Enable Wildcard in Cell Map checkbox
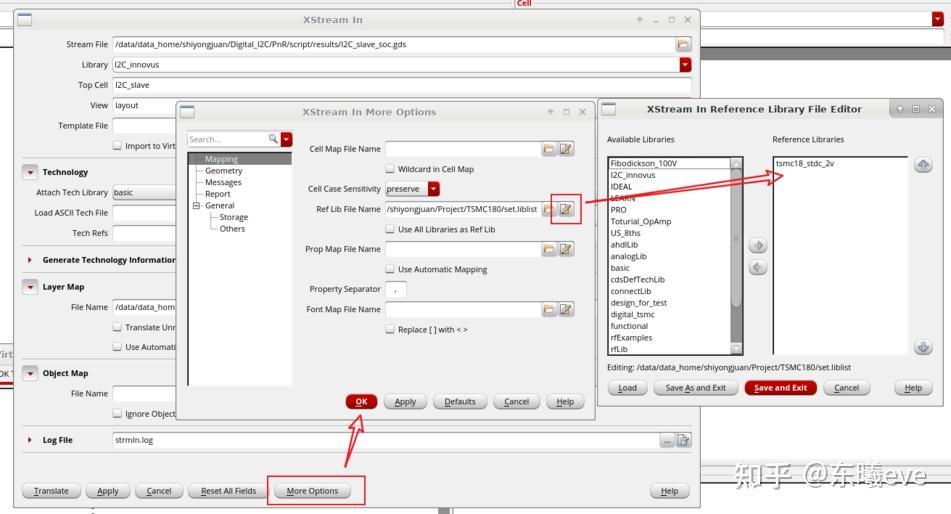Viewport: 951px width, 514px height. (x=390, y=169)
